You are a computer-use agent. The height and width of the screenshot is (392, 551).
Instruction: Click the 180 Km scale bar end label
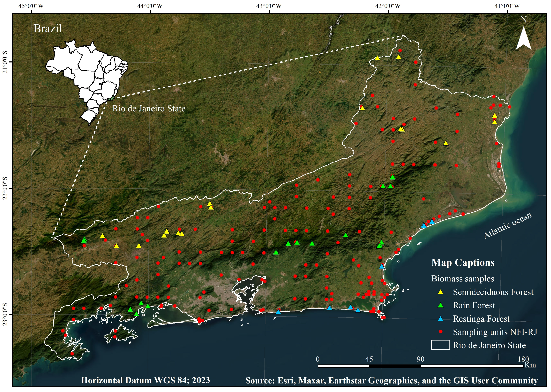point(523,359)
